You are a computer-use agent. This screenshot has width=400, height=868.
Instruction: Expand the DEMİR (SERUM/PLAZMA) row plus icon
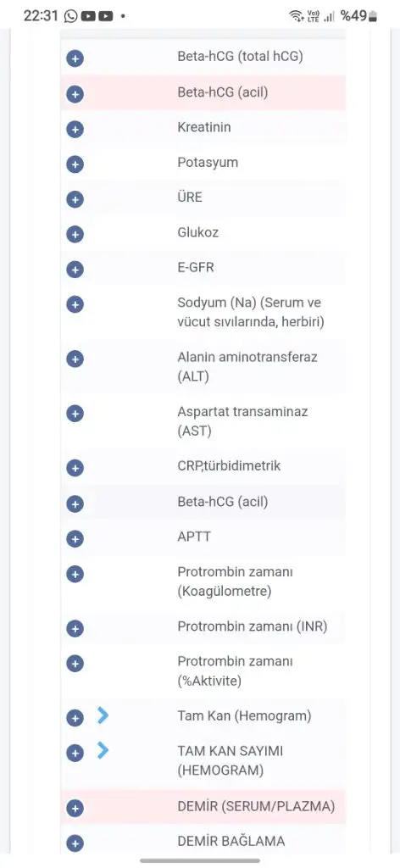pyautogui.click(x=75, y=809)
